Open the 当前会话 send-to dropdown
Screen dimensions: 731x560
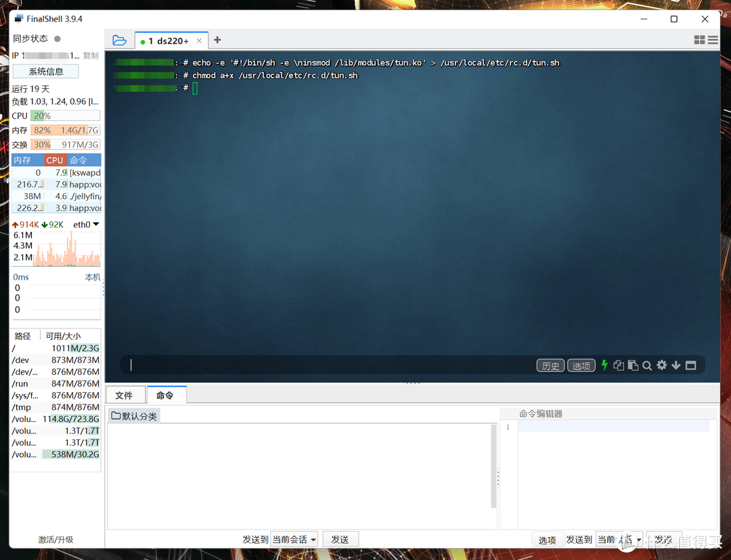point(294,539)
